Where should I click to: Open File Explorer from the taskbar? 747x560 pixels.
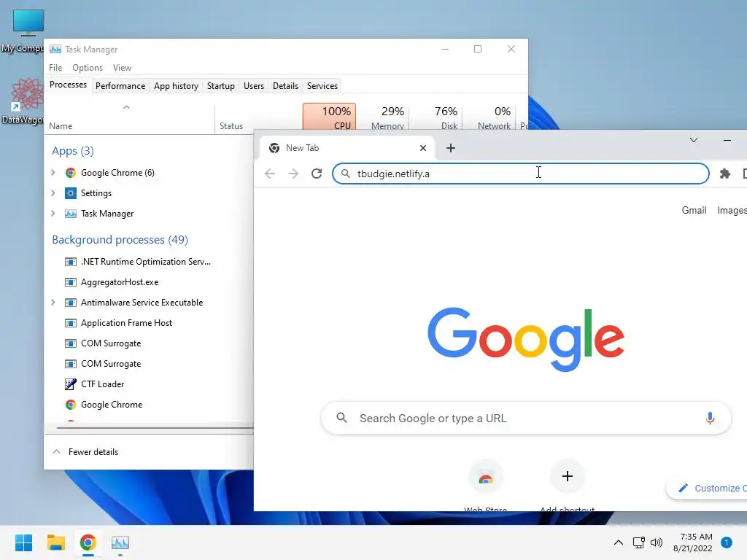55,542
